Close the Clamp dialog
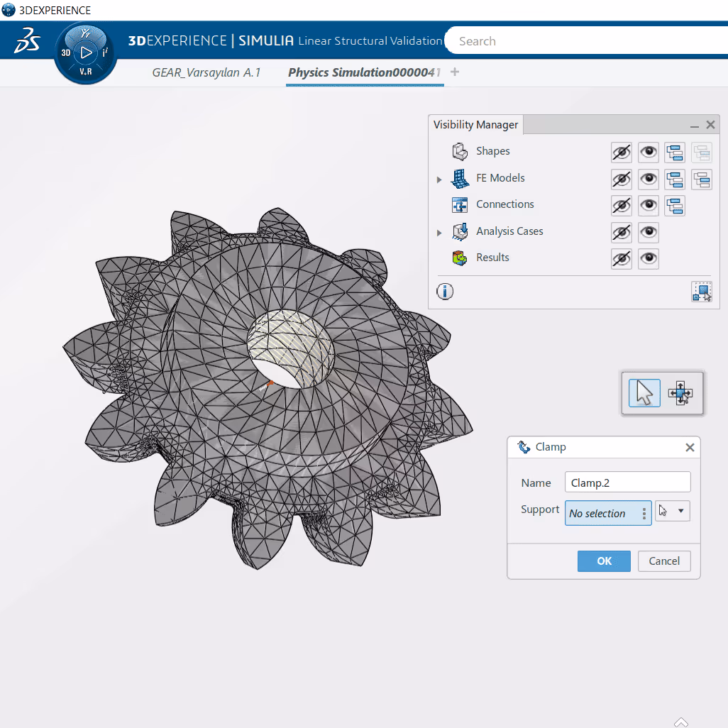 click(x=690, y=447)
